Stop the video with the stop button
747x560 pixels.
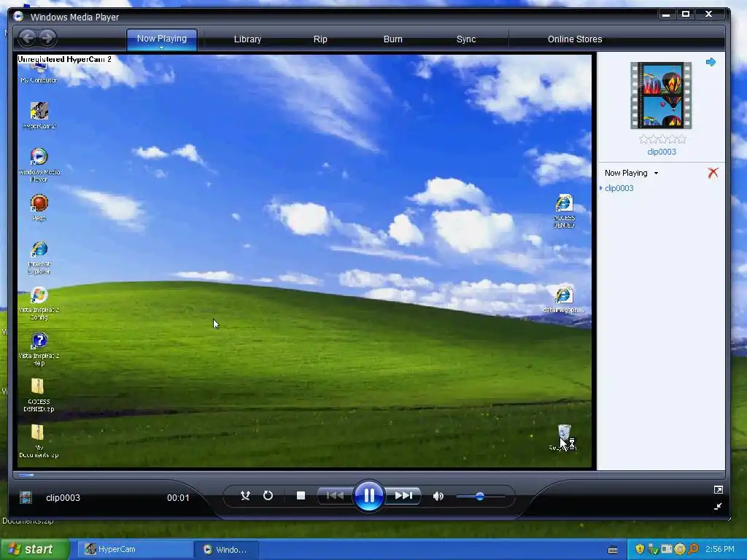(301, 496)
